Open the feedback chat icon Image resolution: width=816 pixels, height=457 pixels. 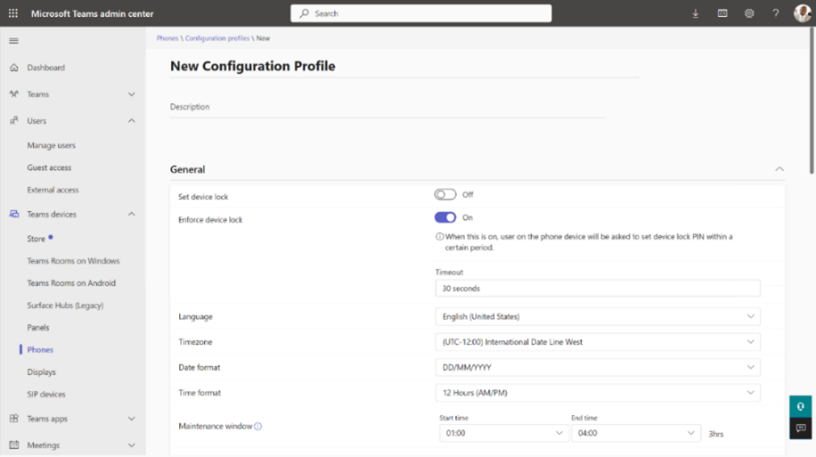(x=800, y=428)
